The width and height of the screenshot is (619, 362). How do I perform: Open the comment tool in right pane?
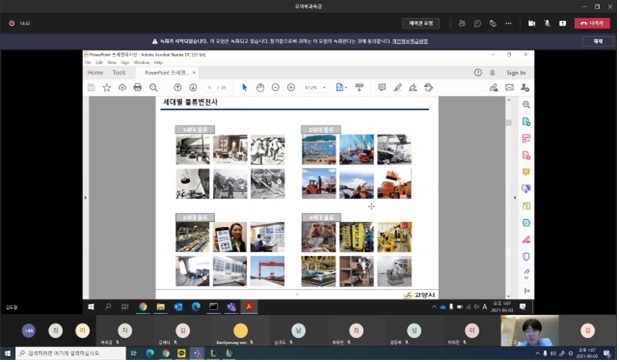[x=526, y=172]
